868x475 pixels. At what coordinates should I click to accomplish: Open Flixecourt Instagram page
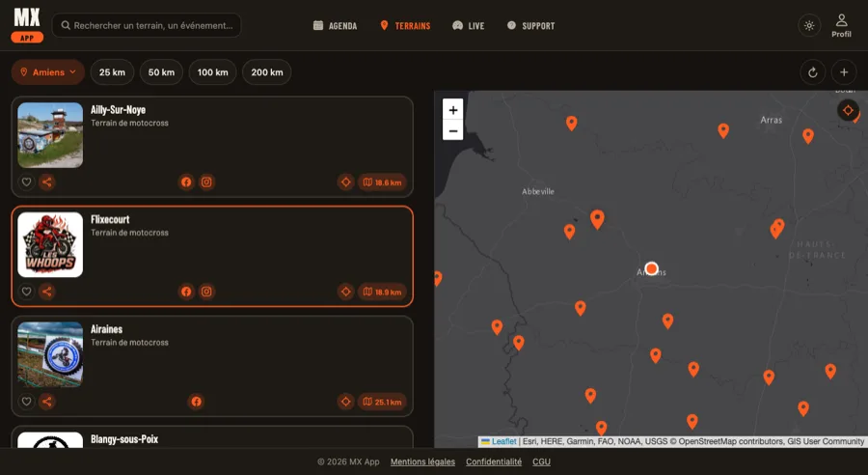point(206,292)
